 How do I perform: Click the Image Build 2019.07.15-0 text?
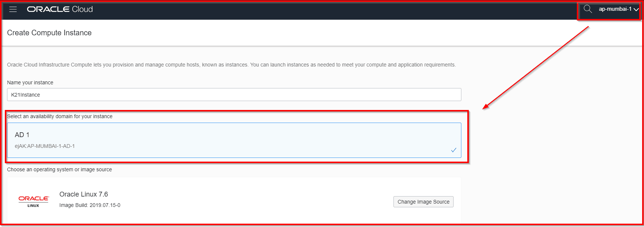(90, 205)
